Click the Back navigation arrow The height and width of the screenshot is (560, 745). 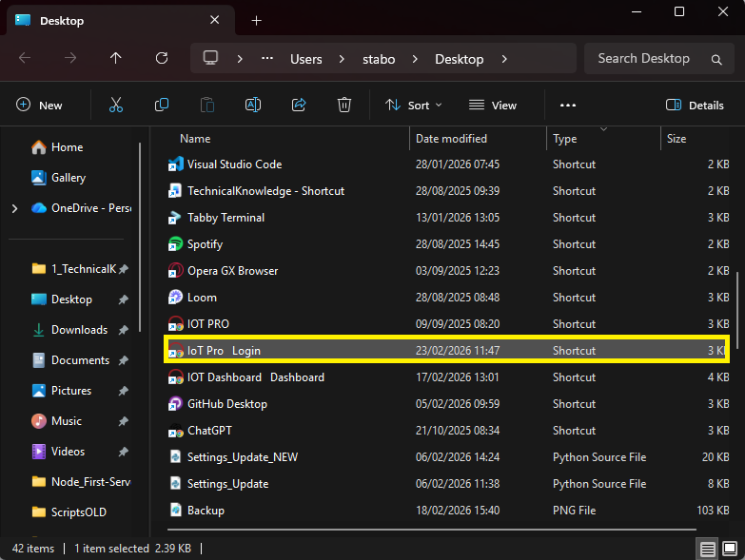pos(25,58)
